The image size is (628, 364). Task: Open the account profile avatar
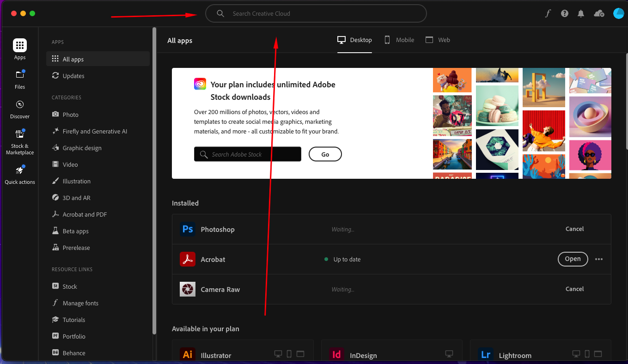click(x=618, y=13)
